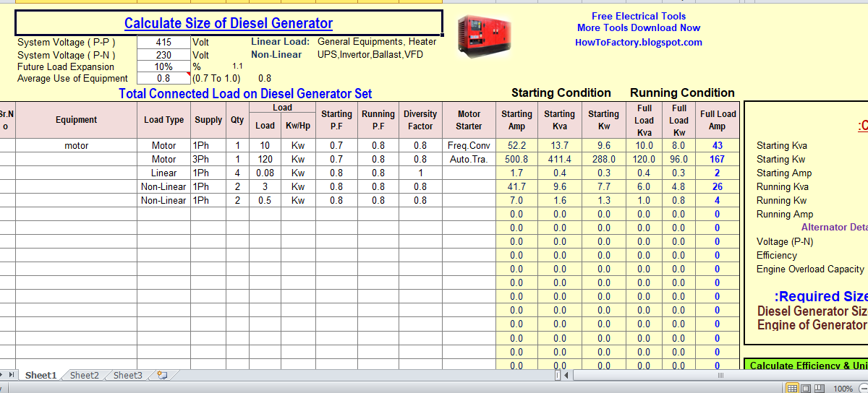Click the Linear Load label

(280, 42)
